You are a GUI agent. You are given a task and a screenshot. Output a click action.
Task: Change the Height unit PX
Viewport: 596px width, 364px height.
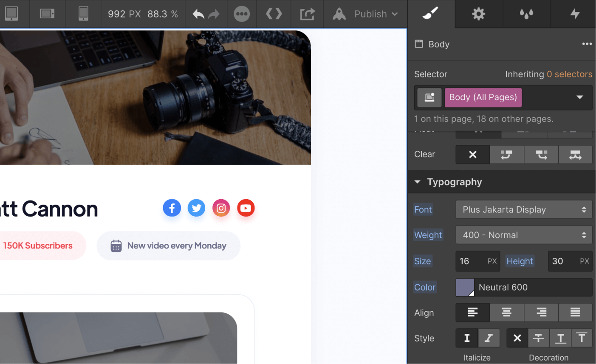click(585, 261)
